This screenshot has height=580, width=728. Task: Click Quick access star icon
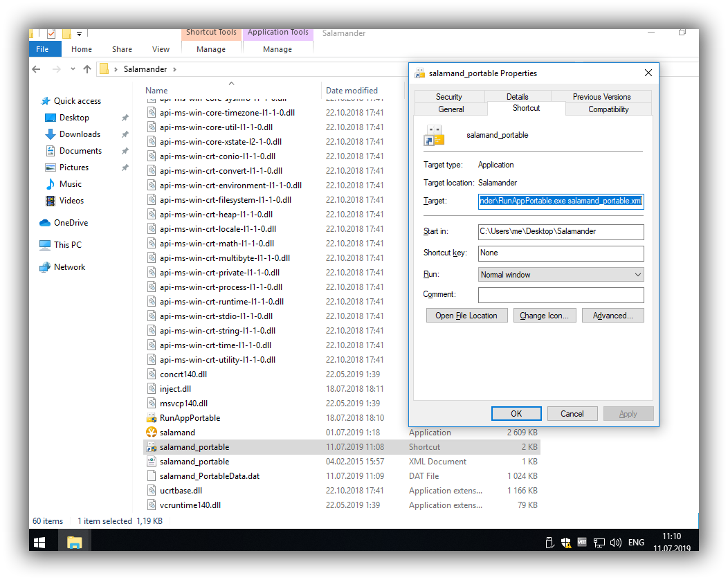pos(46,101)
